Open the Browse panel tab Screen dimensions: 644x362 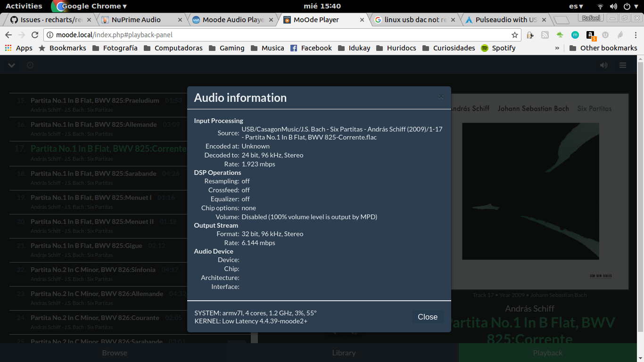pyautogui.click(x=115, y=353)
